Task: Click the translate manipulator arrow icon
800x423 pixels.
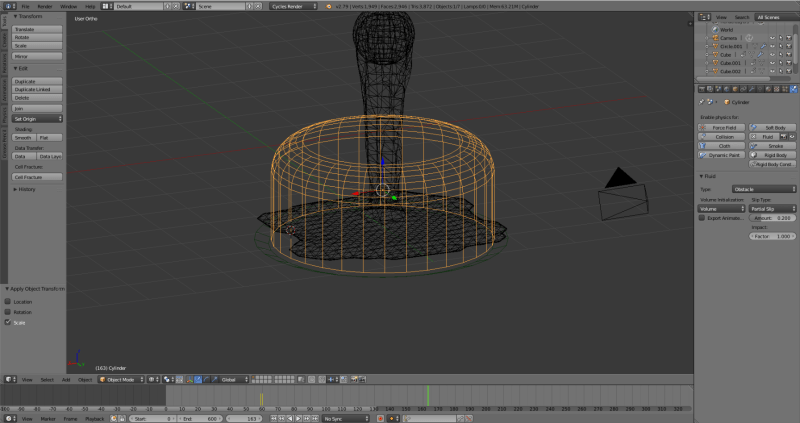Action: click(x=197, y=379)
